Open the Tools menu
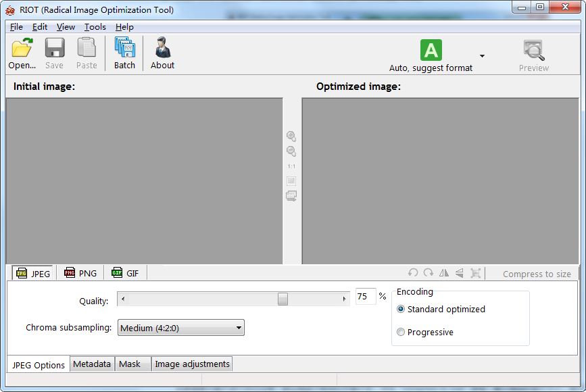Image resolution: width=586 pixels, height=392 pixels. [x=95, y=27]
